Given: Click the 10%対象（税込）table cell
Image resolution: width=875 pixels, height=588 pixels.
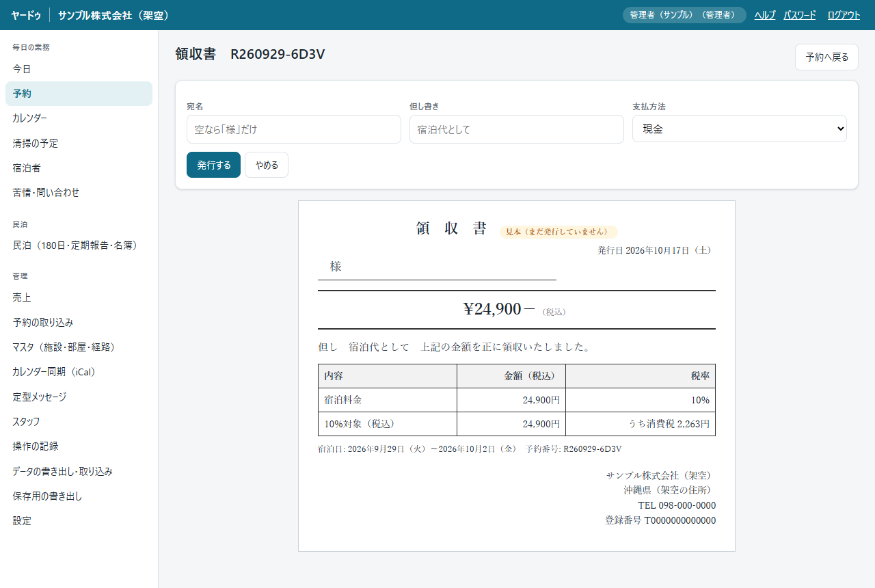Looking at the screenshot, I should point(388,424).
